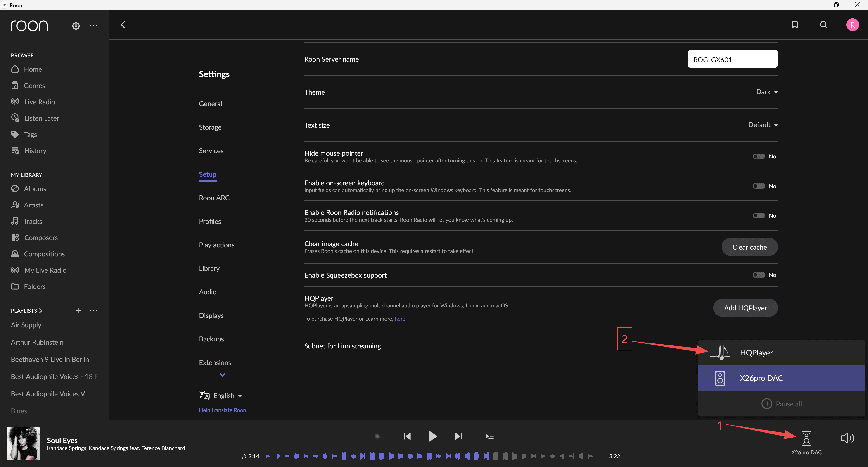
Task: Open search with the magnifier icon
Action: click(823, 25)
